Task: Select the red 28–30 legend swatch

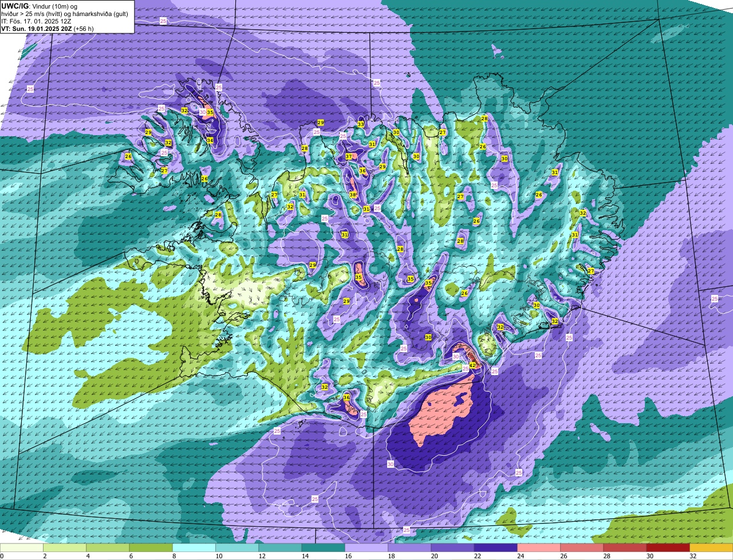Action: (625, 547)
